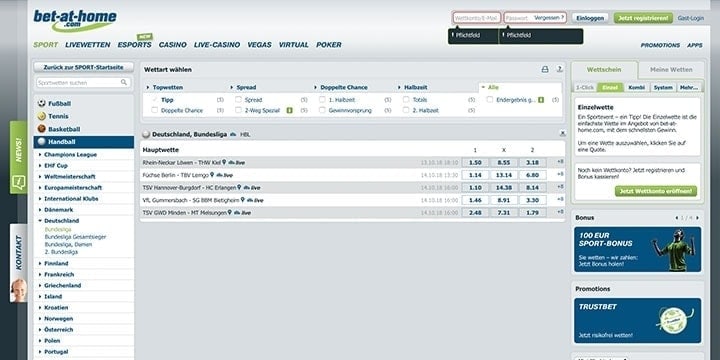Image resolution: width=720 pixels, height=360 pixels.
Task: Expand Champions League in sidebar
Action: tap(84, 155)
